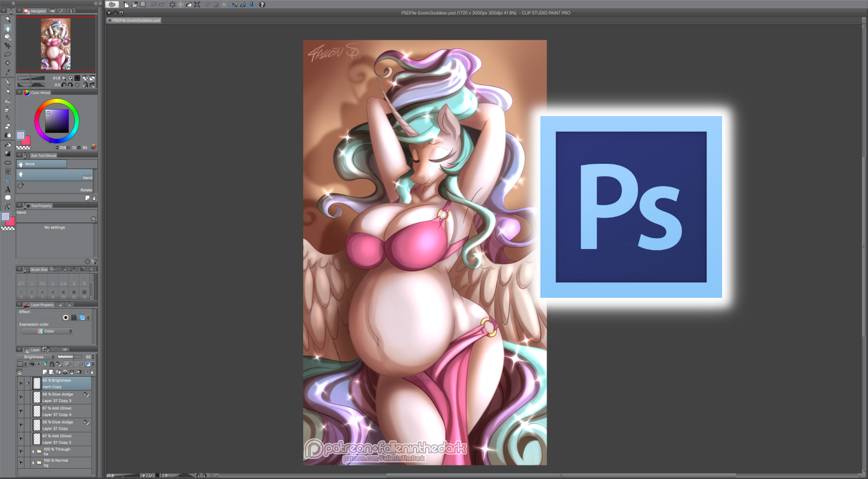
Task: Select the Auto select magic wand tool
Action: [x=8, y=63]
